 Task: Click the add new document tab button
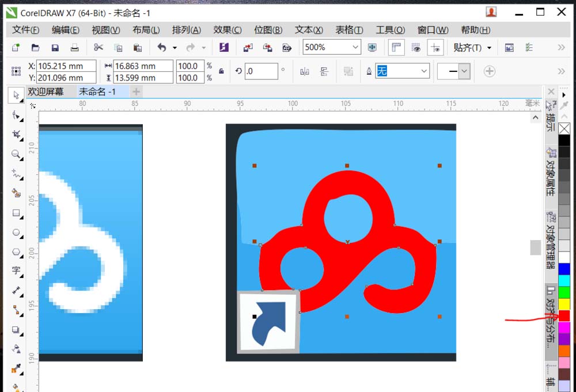point(136,92)
